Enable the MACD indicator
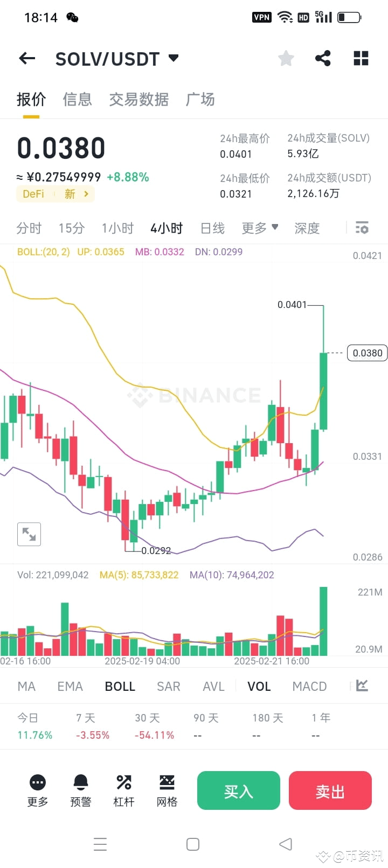This screenshot has height=868, width=388. [x=309, y=686]
